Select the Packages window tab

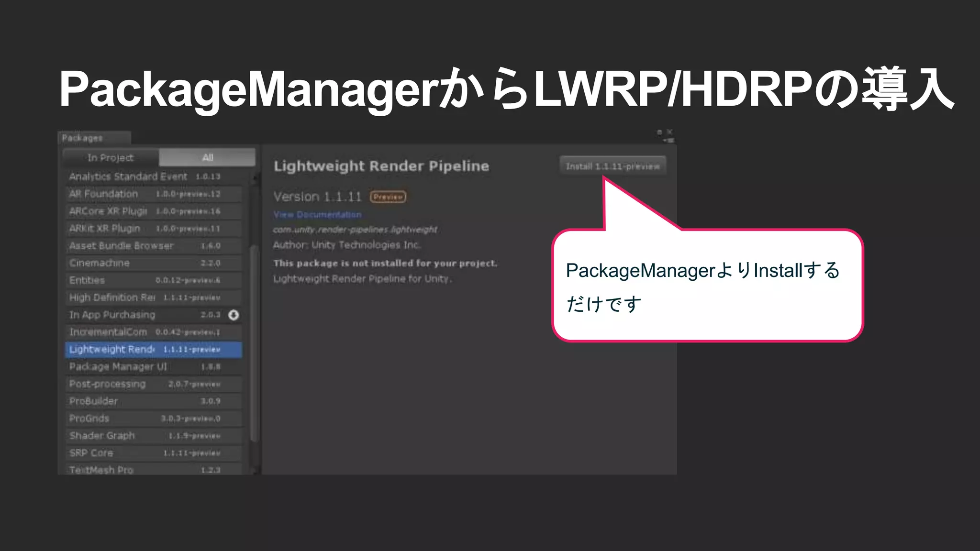pyautogui.click(x=82, y=138)
